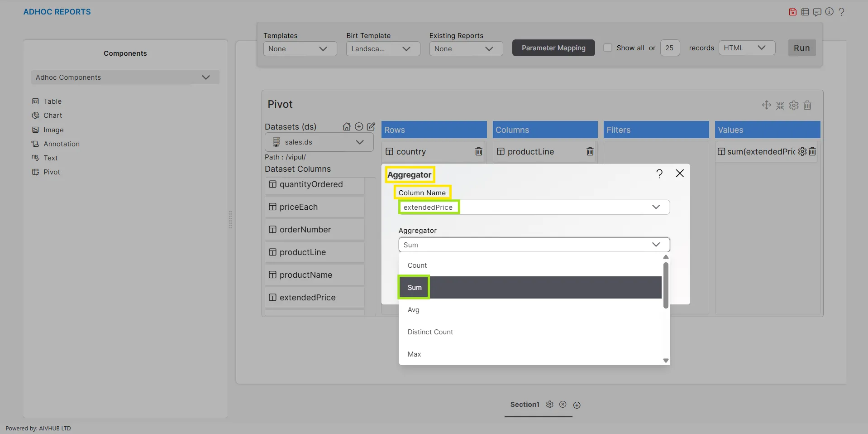Select Avg from aggregator list
This screenshot has width=868, height=434.
(x=414, y=310)
